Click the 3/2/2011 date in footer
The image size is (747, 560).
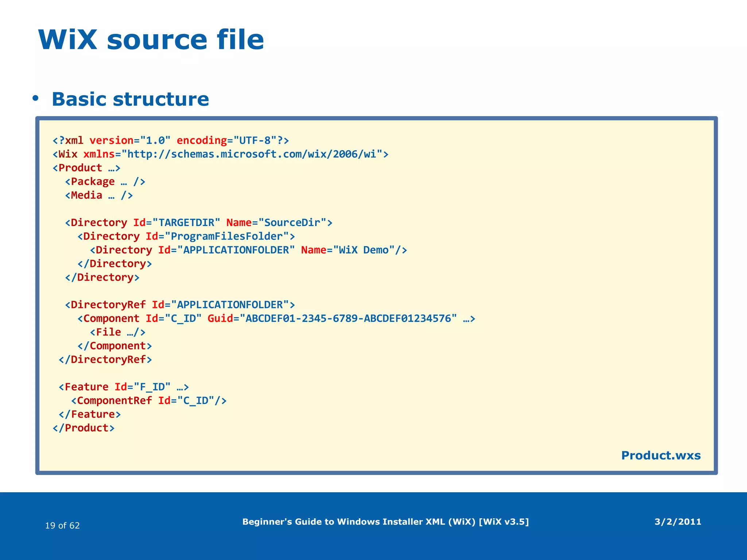click(678, 522)
